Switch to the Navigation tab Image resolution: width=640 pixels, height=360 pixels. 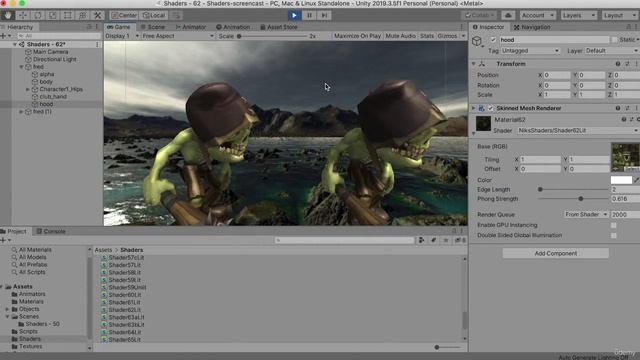532,27
